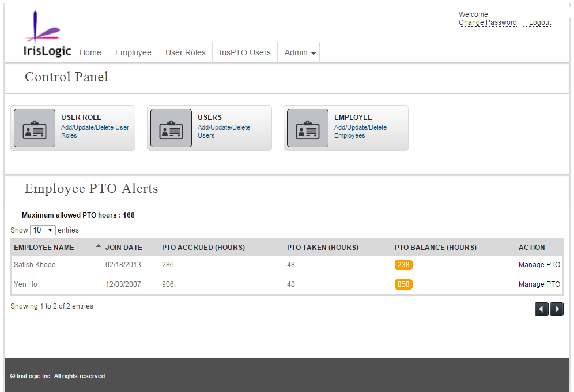Go to next page of PTO alerts
Viewport: 574px width, 392px height.
pos(557,309)
